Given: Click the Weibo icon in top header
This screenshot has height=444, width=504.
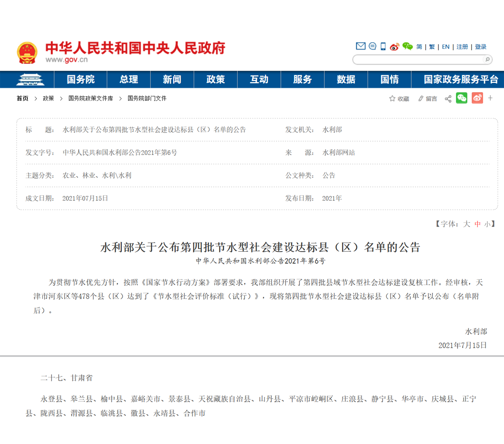Looking at the screenshot, I should [394, 47].
